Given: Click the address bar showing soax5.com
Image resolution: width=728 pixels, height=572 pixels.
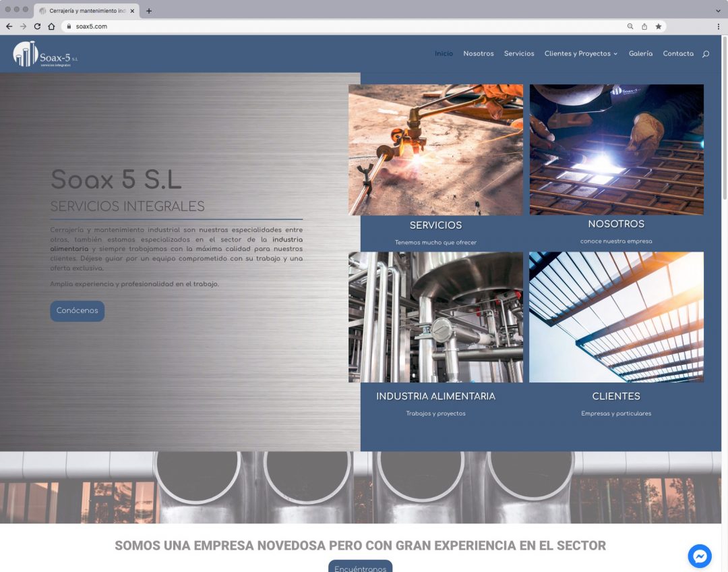Looking at the screenshot, I should point(337,26).
